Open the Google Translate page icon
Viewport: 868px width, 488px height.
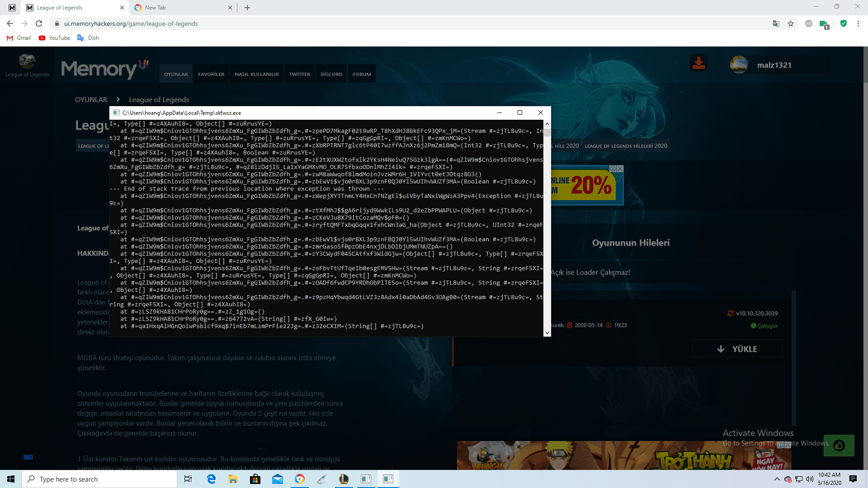pyautogui.click(x=776, y=23)
